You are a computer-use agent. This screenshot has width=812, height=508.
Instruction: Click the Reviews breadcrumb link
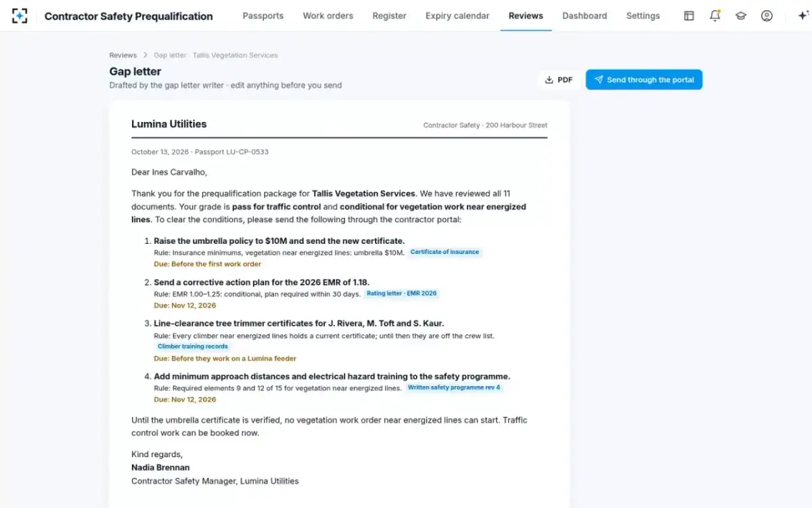coord(123,55)
